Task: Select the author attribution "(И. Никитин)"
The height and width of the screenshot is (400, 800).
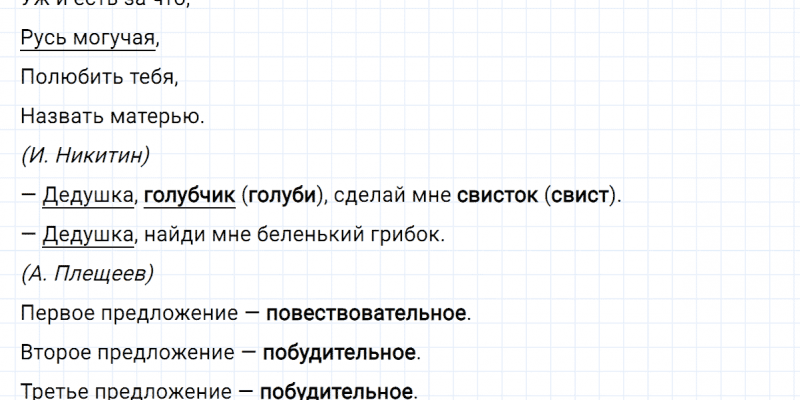Action: [84, 155]
